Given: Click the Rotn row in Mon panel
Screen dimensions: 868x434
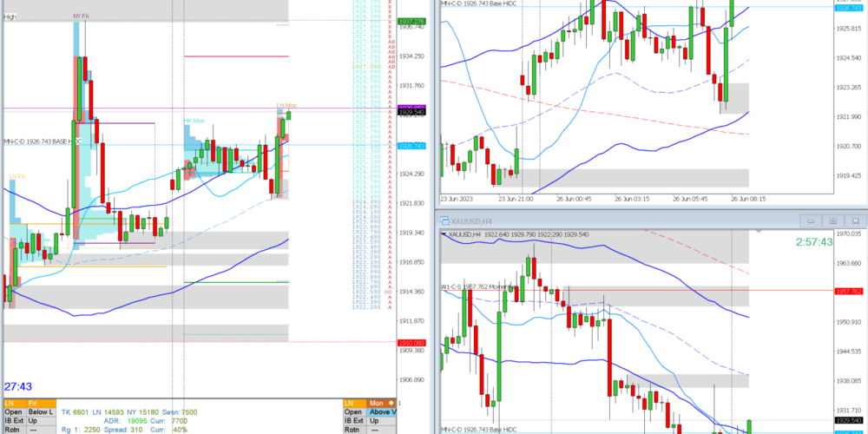Looking at the screenshot, I should coord(370,431).
